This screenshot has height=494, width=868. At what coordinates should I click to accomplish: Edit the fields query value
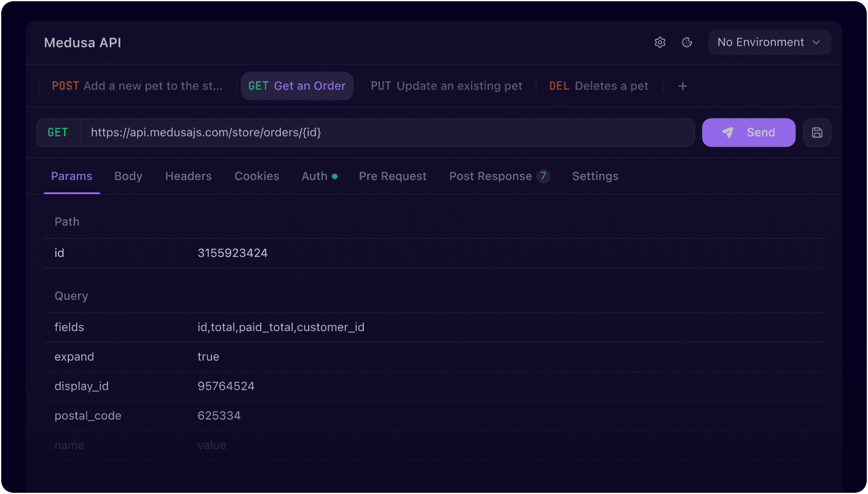pyautogui.click(x=281, y=327)
